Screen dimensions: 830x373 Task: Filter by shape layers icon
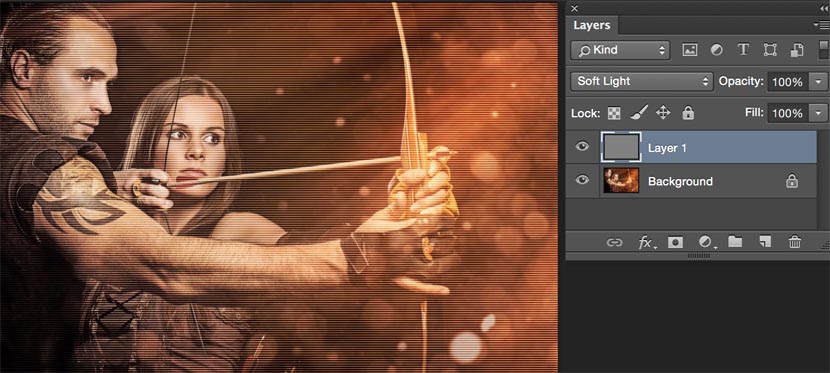(x=770, y=50)
